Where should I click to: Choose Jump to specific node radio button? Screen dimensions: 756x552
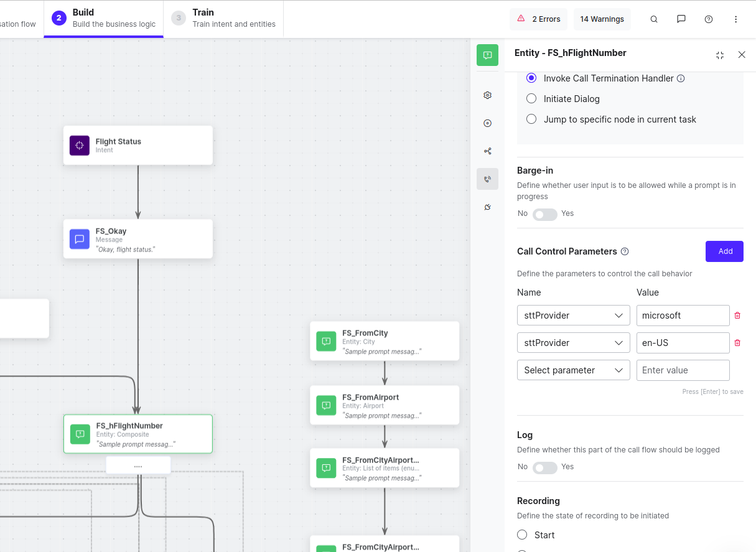[531, 119]
